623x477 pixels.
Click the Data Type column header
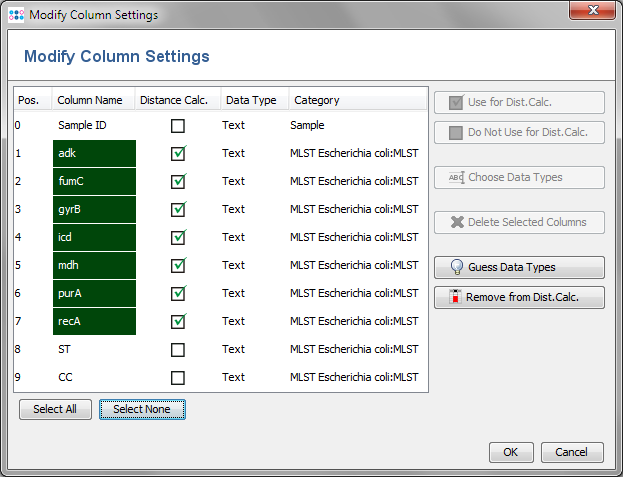click(x=252, y=100)
